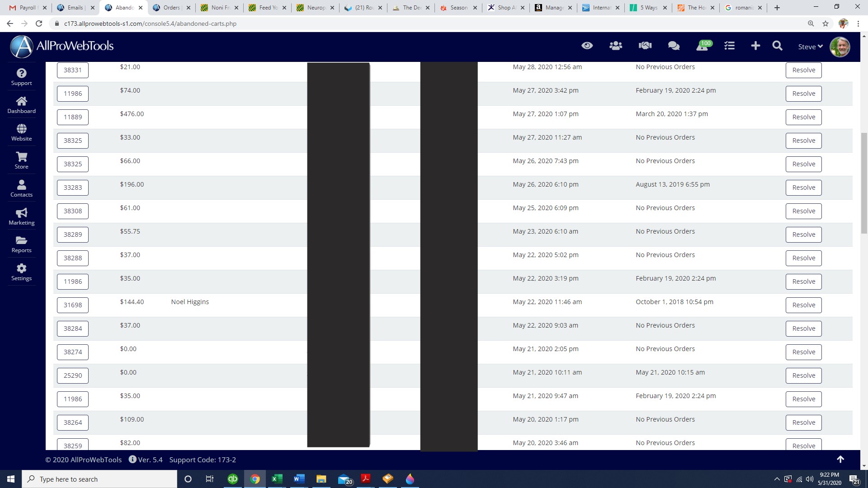Image resolution: width=868 pixels, height=488 pixels.
Task: Click the search magnifier in header
Action: pos(777,46)
